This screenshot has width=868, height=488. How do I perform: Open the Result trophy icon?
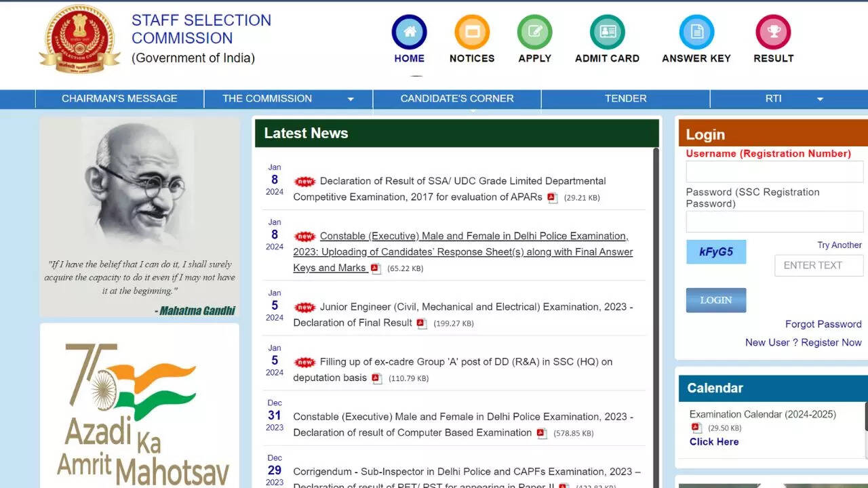point(773,32)
